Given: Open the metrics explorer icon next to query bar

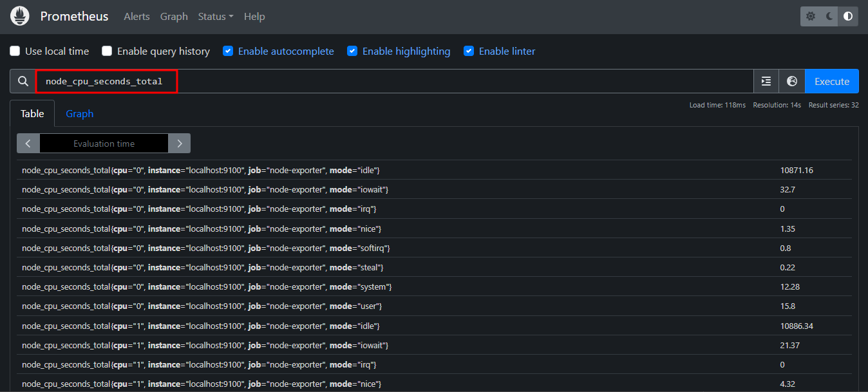Looking at the screenshot, I should click(x=766, y=81).
